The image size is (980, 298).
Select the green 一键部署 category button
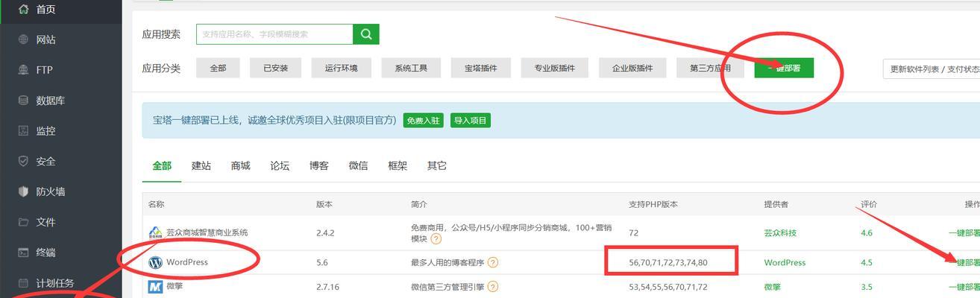tap(784, 68)
